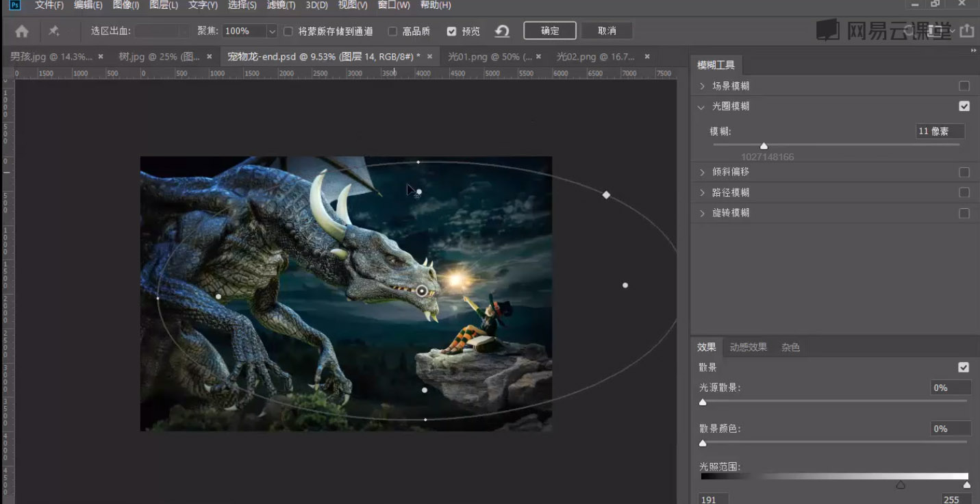Expand the 路径模糊 section
This screenshot has width=980, height=504.
tap(702, 192)
